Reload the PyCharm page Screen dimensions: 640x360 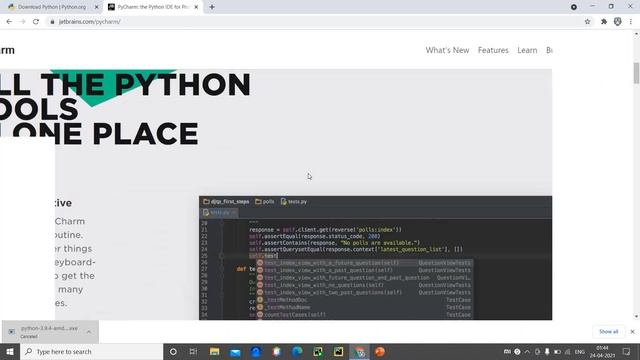(x=36, y=22)
